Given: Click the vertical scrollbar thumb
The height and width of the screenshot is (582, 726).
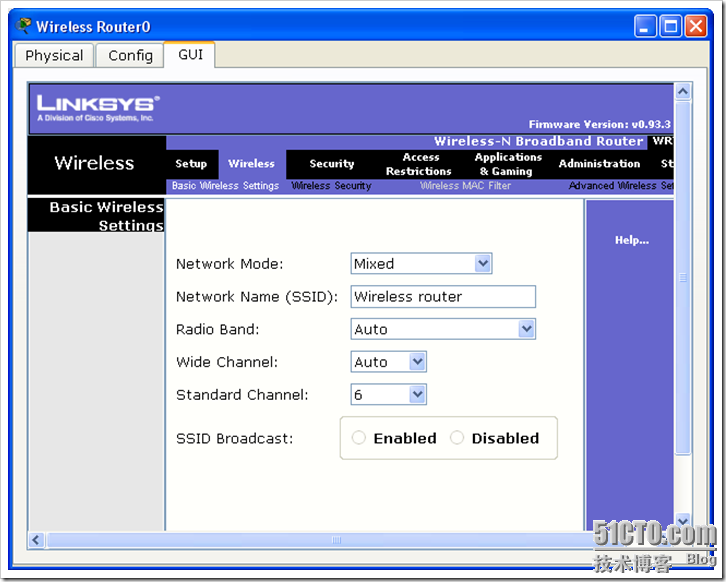Looking at the screenshot, I should tap(682, 278).
